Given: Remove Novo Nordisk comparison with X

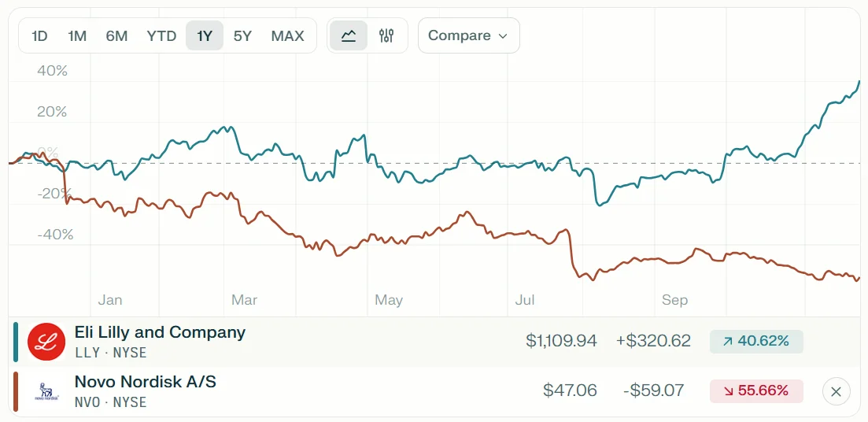Looking at the screenshot, I should click(x=836, y=391).
